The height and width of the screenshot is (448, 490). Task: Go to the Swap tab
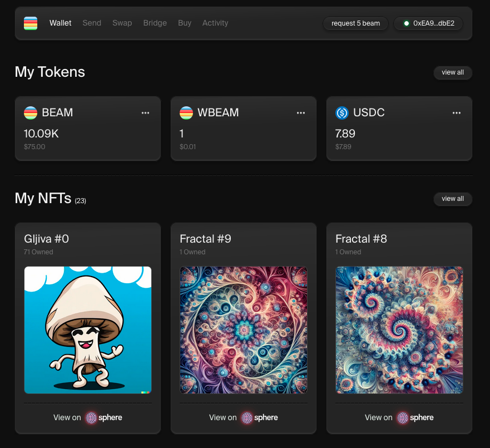(x=122, y=23)
